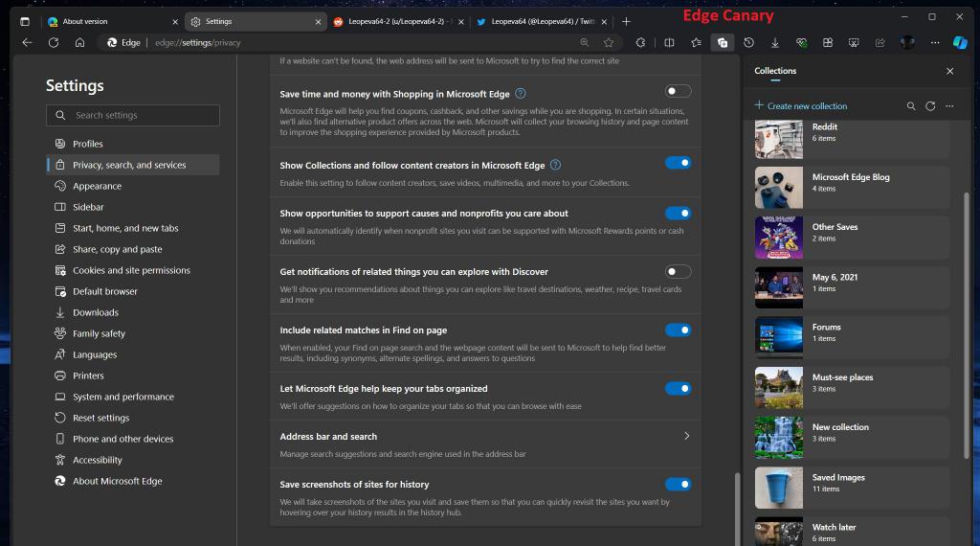Viewport: 980px width, 546px height.
Task: Click the search icon in Collections panel
Action: pyautogui.click(x=911, y=106)
